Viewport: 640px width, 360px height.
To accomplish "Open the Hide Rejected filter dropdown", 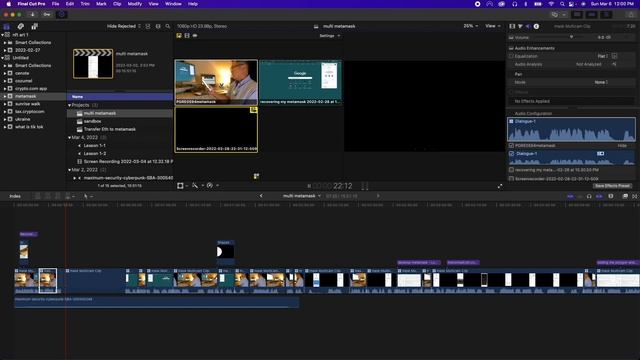I will click(124, 26).
